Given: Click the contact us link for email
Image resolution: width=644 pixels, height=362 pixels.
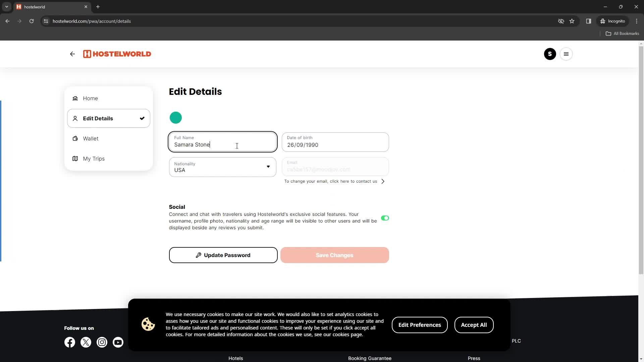Looking at the screenshot, I should [334, 181].
